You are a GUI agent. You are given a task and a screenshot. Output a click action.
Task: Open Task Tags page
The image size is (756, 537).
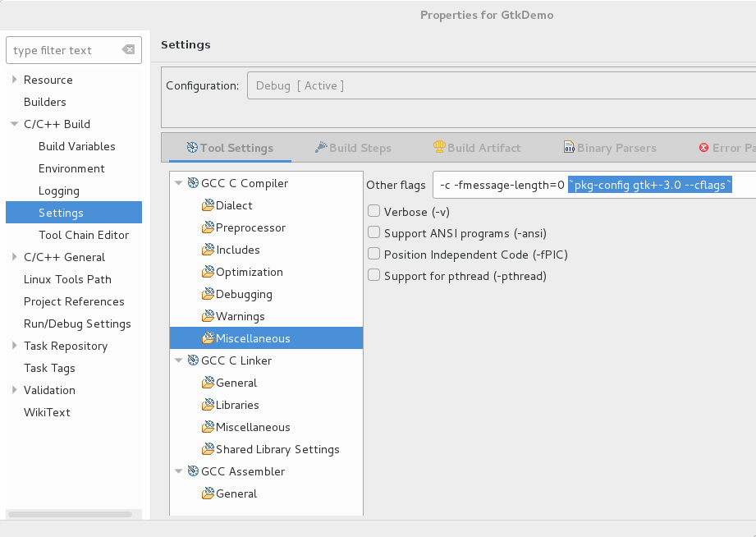49,368
